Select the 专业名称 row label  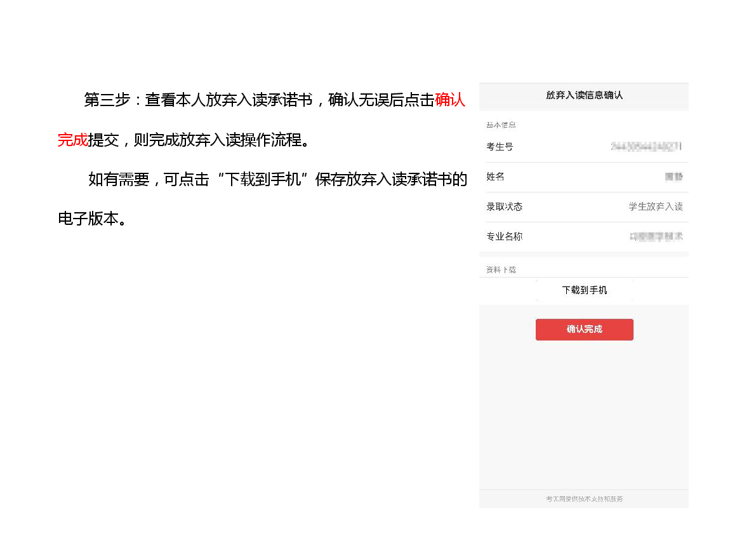click(x=504, y=236)
